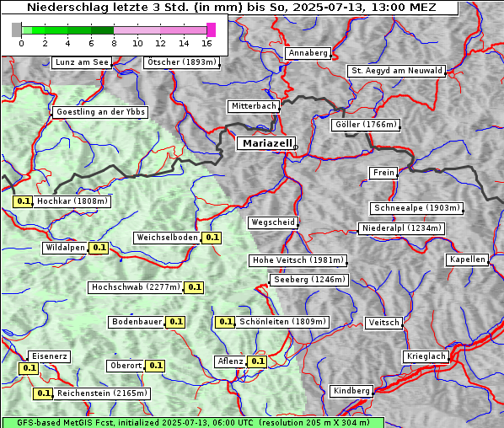The height and width of the screenshot is (428, 504).
Task: Select the Reichenstein (2165m) label
Action: tap(102, 393)
